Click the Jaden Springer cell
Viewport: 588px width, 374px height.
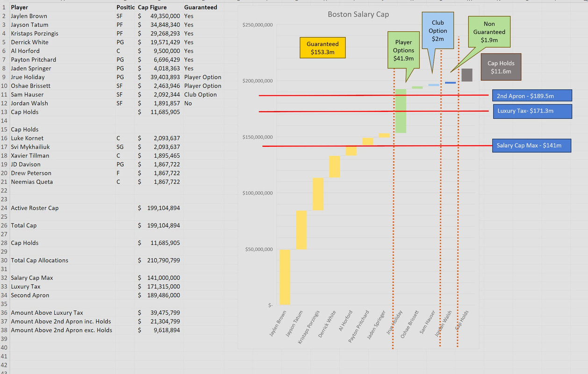pyautogui.click(x=63, y=68)
